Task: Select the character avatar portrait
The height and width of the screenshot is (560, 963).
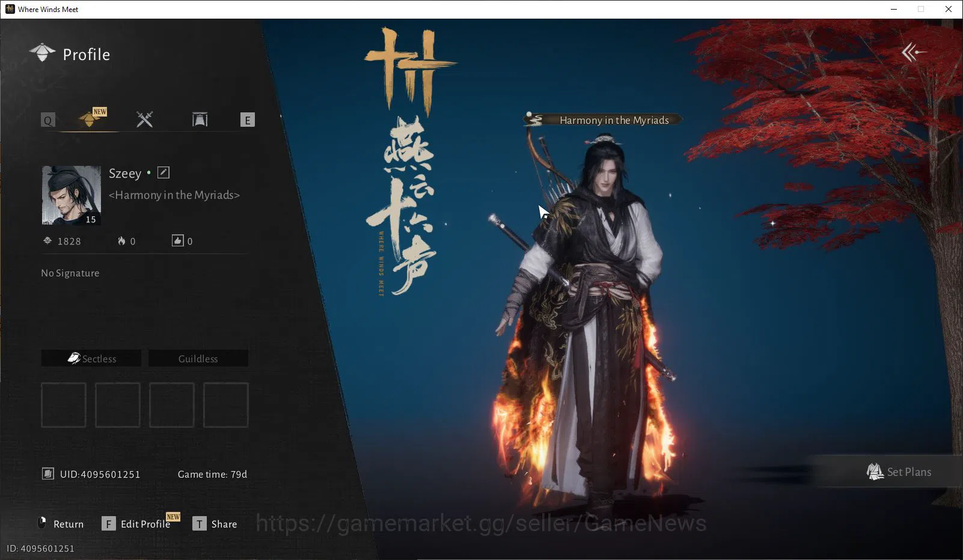Action: click(72, 195)
